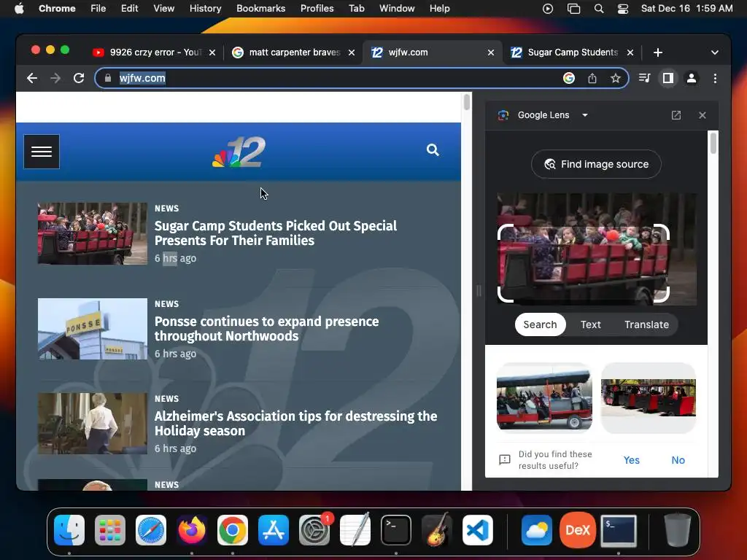Click the Alzheimer's story thumbnail
747x560 pixels.
pyautogui.click(x=93, y=424)
